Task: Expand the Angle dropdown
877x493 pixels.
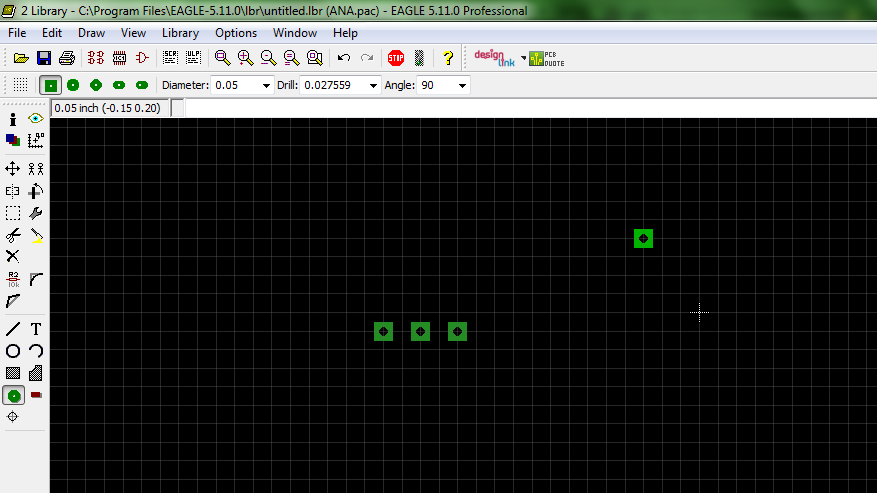Action: coord(462,86)
